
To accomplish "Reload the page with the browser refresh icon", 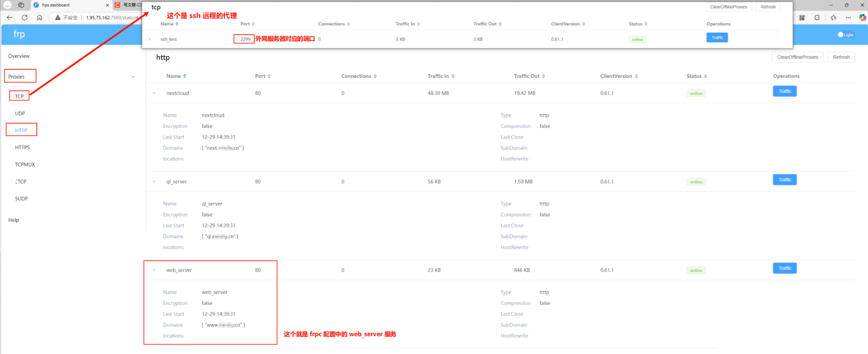I will point(24,18).
